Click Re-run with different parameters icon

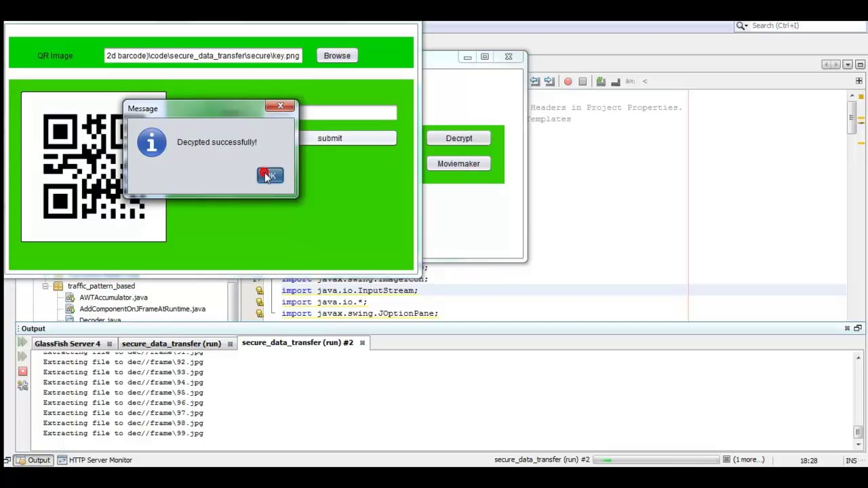(x=22, y=357)
